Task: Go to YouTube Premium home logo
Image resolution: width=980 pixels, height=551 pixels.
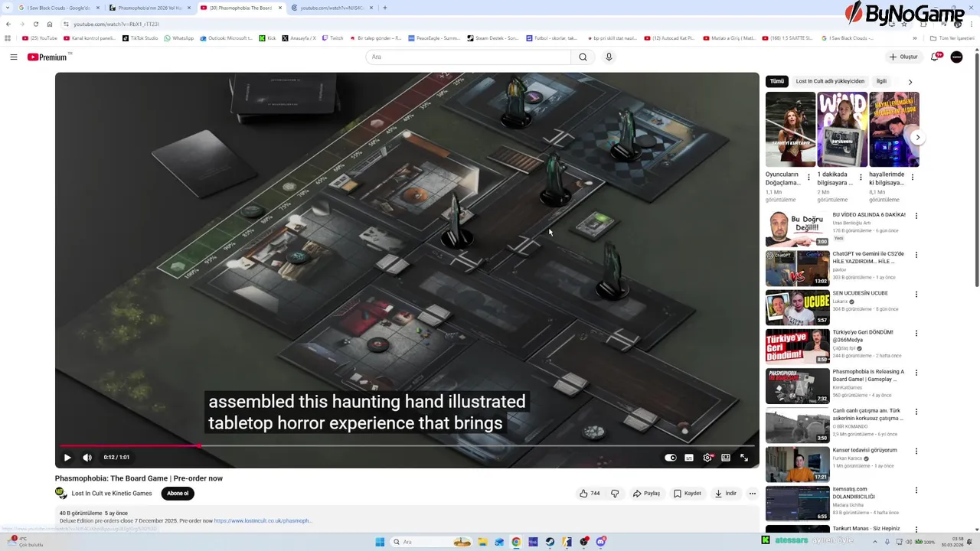Action: (x=47, y=57)
